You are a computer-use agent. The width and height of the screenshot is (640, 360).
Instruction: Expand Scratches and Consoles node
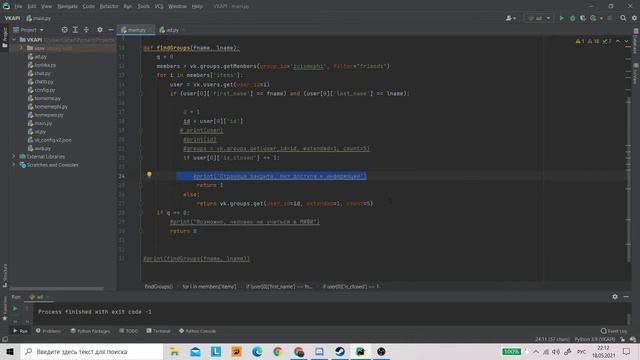13,165
